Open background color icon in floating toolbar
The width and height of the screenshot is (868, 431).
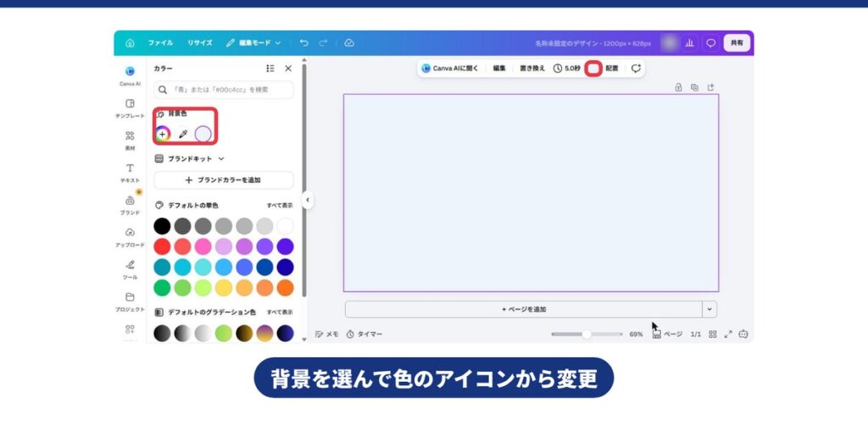pyautogui.click(x=593, y=69)
